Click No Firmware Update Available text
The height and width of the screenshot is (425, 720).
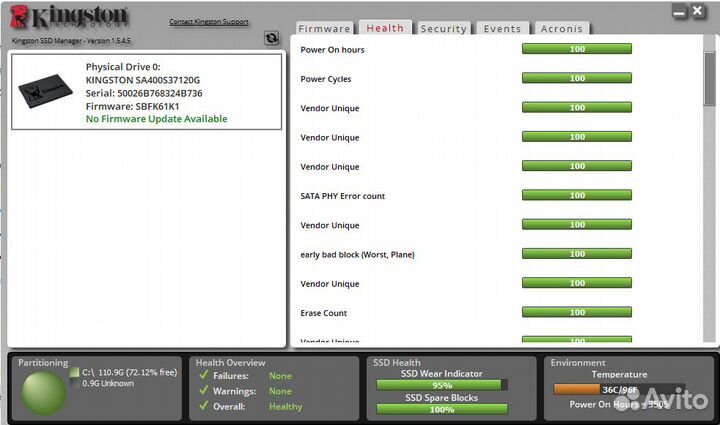[157, 119]
